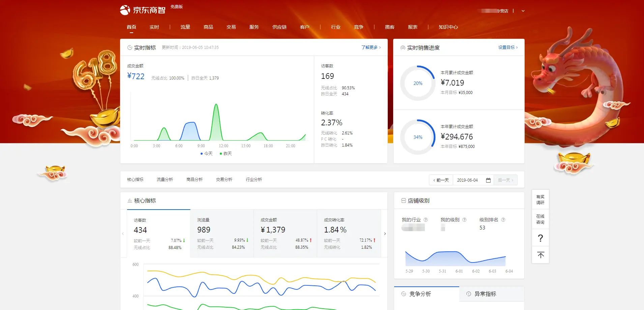Screen dimensions: 644x310
Task: Click help icon beside 级别排名
Action: click(x=503, y=220)
